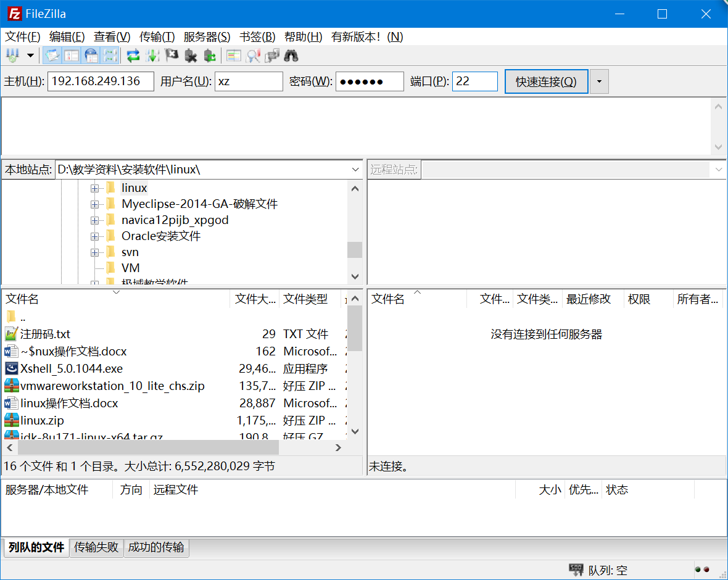Click the 端口(P) port field
This screenshot has height=580, width=728.
[x=475, y=81]
